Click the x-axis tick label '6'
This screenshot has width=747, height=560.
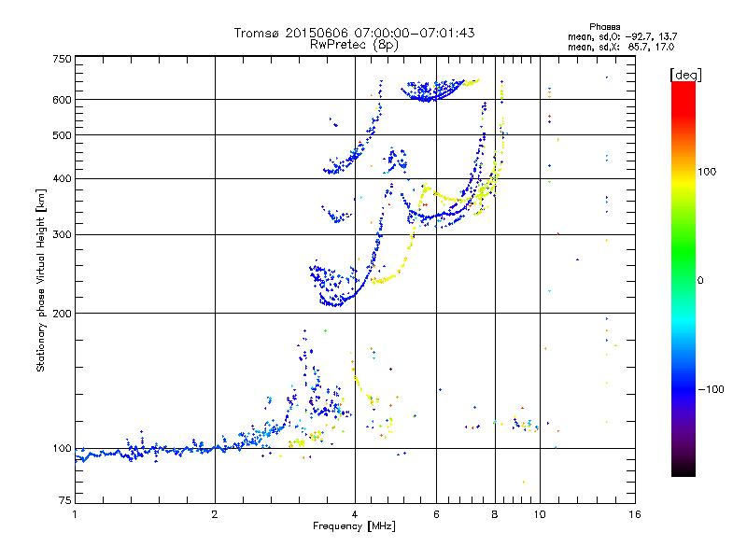(x=436, y=514)
